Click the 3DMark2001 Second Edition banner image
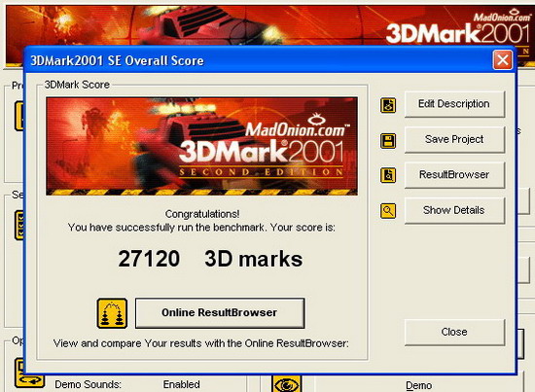 [x=202, y=146]
